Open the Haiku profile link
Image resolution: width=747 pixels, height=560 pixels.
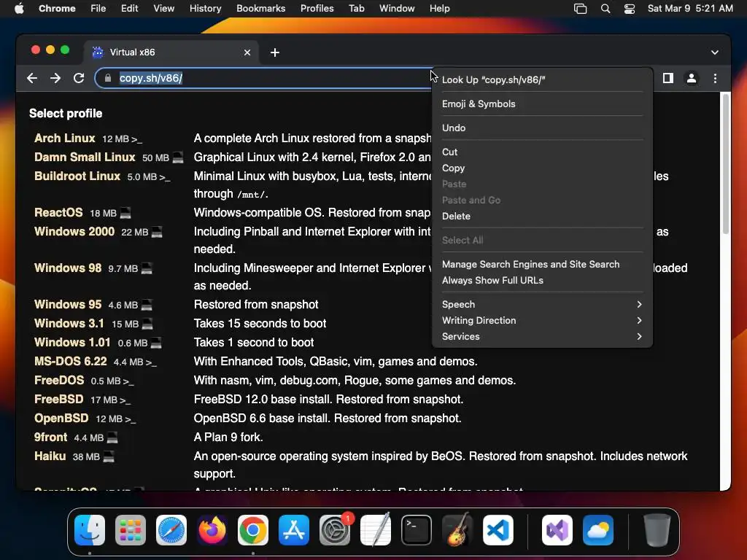point(50,456)
